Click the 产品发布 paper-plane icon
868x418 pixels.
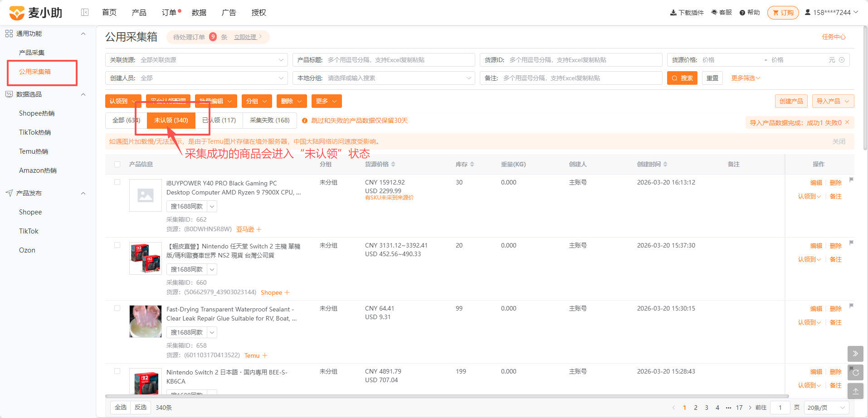(x=9, y=193)
